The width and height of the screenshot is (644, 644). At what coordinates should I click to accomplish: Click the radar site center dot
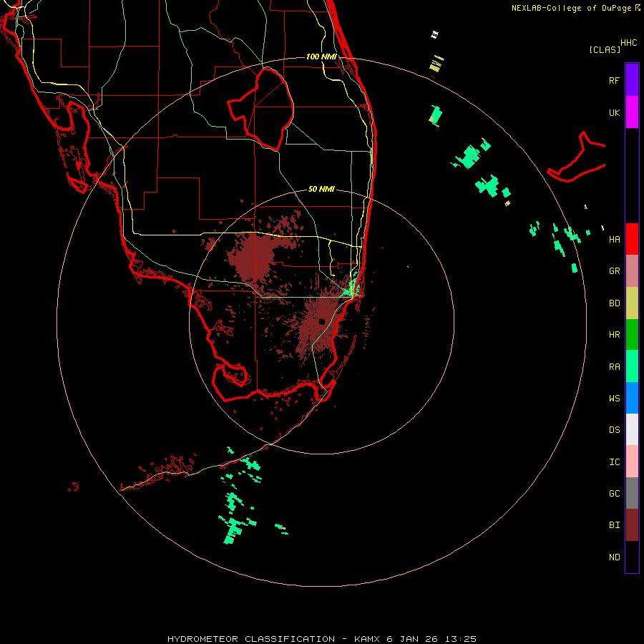click(321, 321)
